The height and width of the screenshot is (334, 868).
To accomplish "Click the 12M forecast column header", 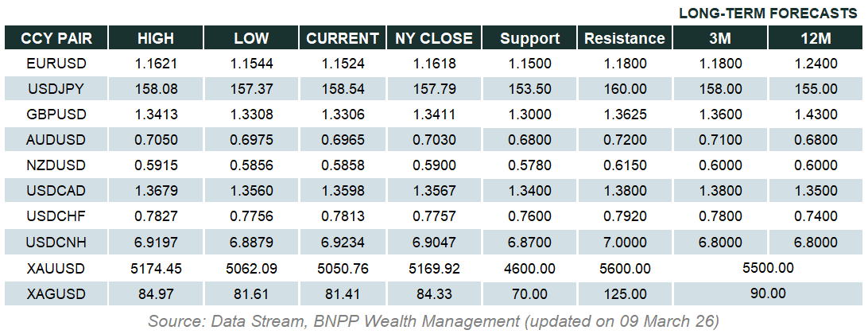I will click(x=816, y=38).
